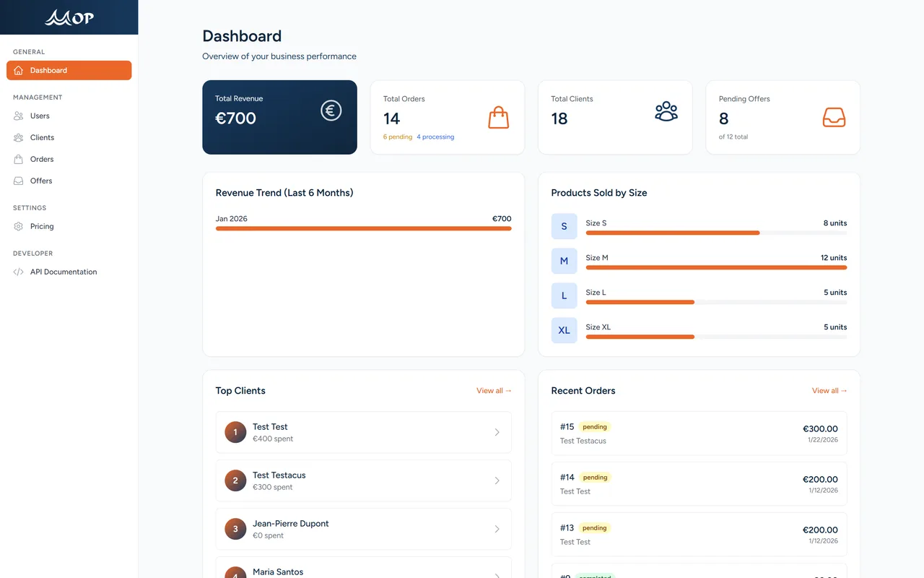Screen dimensions: 924x578
Task: Navigate to Orders in sidebar
Action: point(69,159)
